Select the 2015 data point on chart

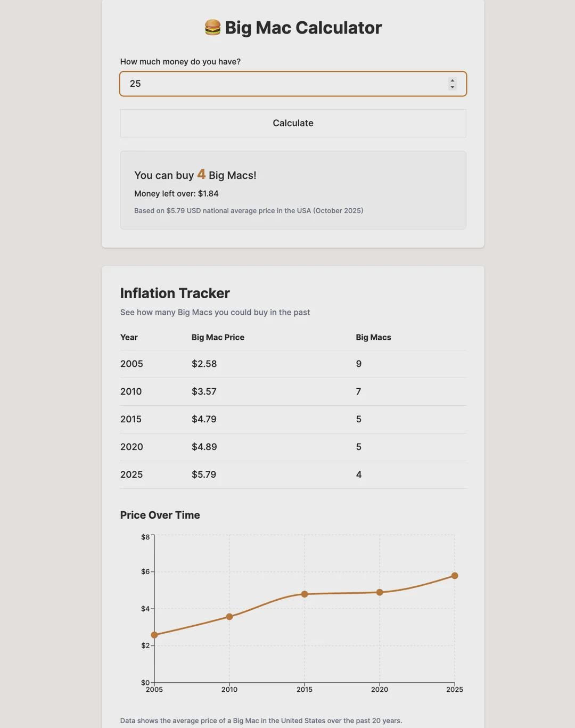click(x=305, y=594)
